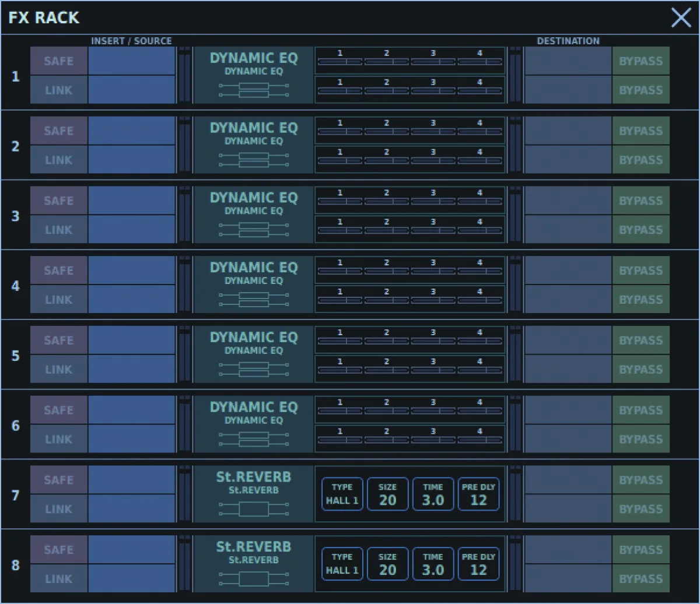Viewport: 700px width, 604px height.
Task: Select rack 7 PRE DLY 12 parameter
Action: (x=478, y=494)
